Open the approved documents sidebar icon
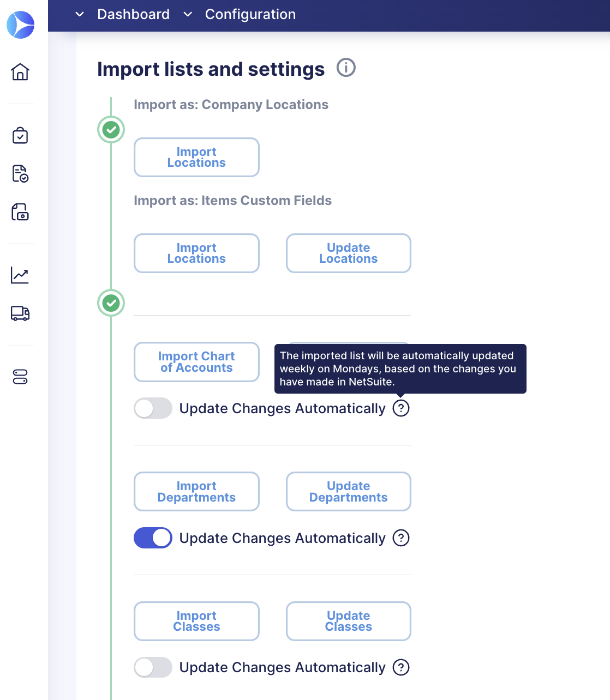The height and width of the screenshot is (700, 610). [x=20, y=174]
